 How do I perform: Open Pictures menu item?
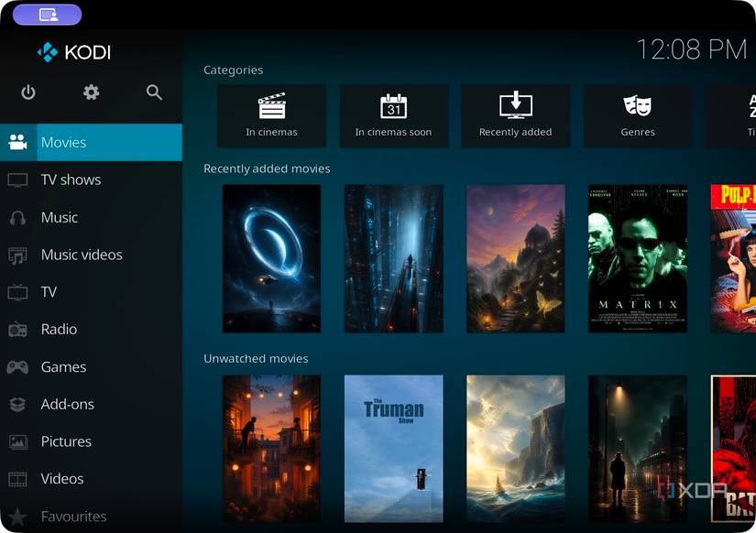(91, 441)
